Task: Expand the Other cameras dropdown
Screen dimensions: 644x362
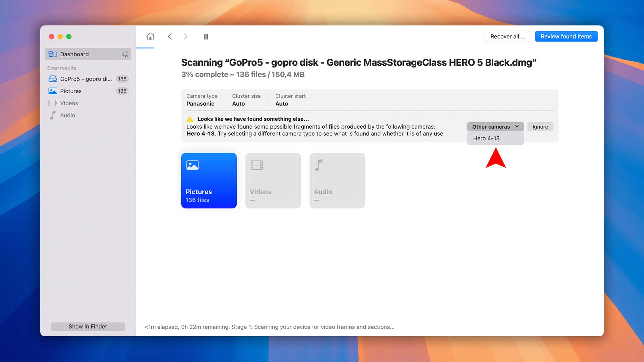Action: pos(495,127)
